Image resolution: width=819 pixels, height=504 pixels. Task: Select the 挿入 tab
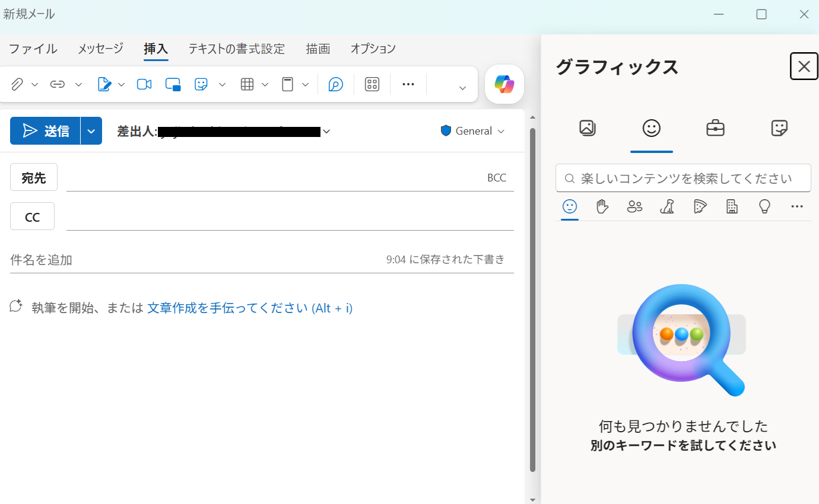coord(156,49)
